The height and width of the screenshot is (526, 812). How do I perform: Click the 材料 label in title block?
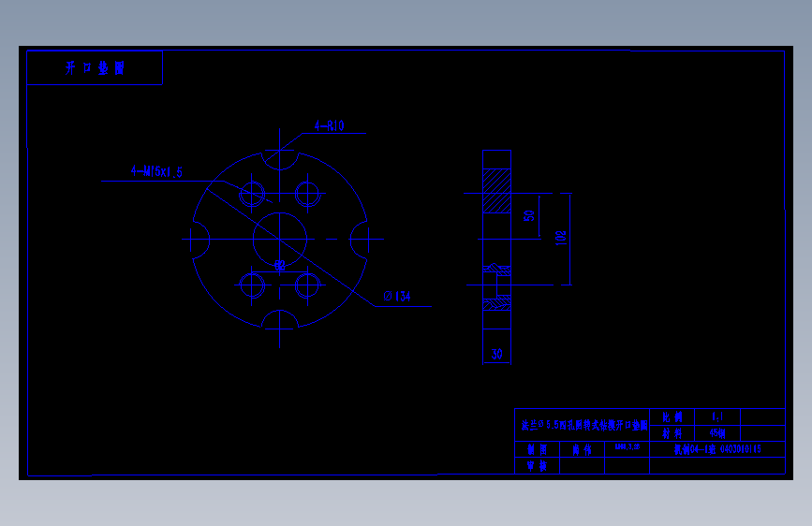pos(672,433)
